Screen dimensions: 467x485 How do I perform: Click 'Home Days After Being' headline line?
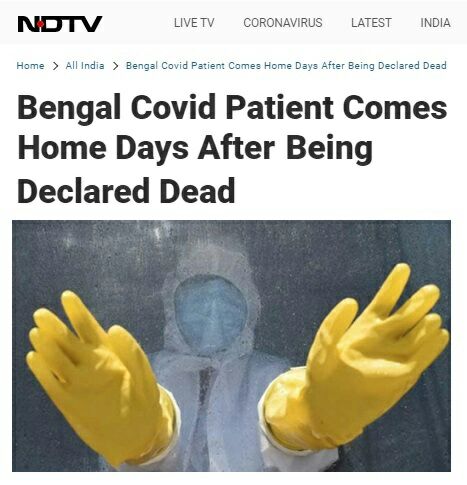coord(195,149)
